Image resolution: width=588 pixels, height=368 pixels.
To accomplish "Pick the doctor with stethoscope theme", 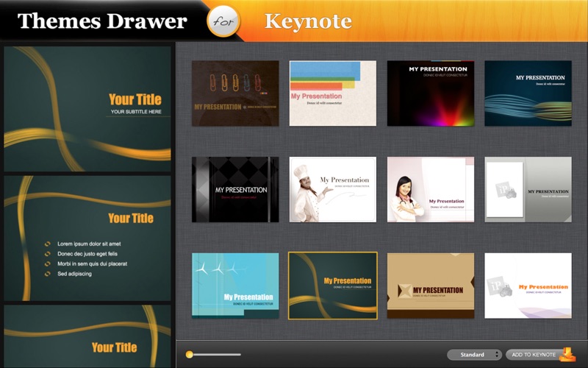I will [431, 190].
